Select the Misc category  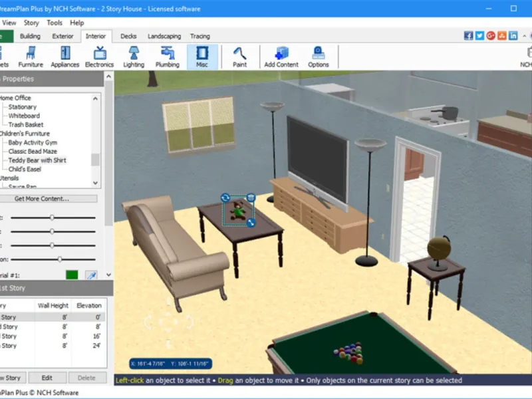[202, 57]
